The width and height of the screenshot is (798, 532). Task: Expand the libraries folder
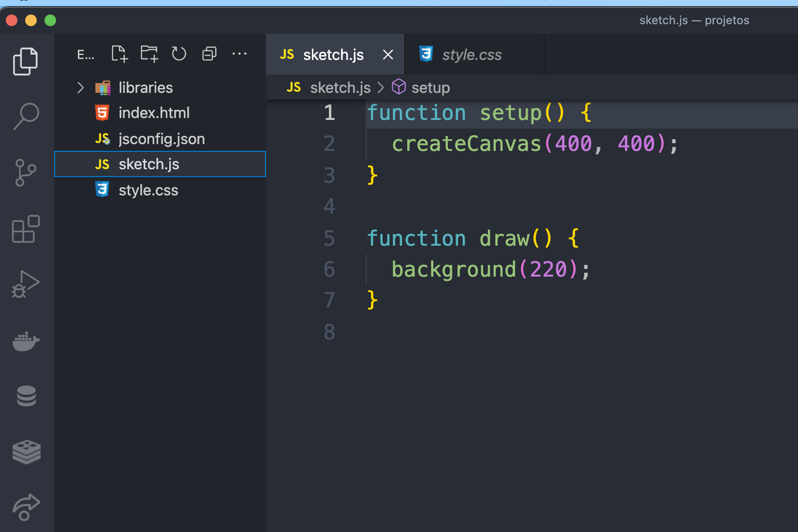coord(80,88)
